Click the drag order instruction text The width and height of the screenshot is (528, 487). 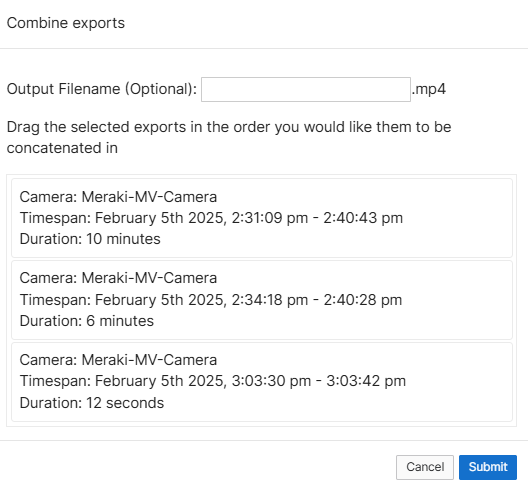tap(229, 137)
